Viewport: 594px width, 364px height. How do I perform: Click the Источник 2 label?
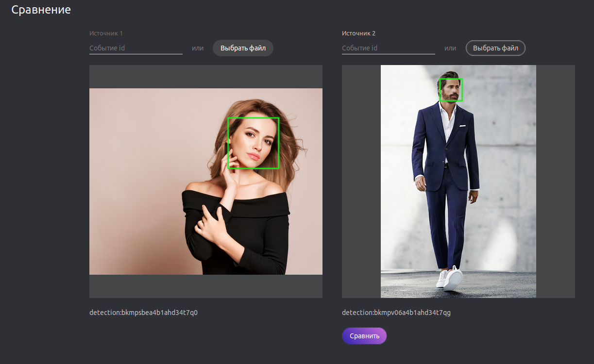(359, 33)
